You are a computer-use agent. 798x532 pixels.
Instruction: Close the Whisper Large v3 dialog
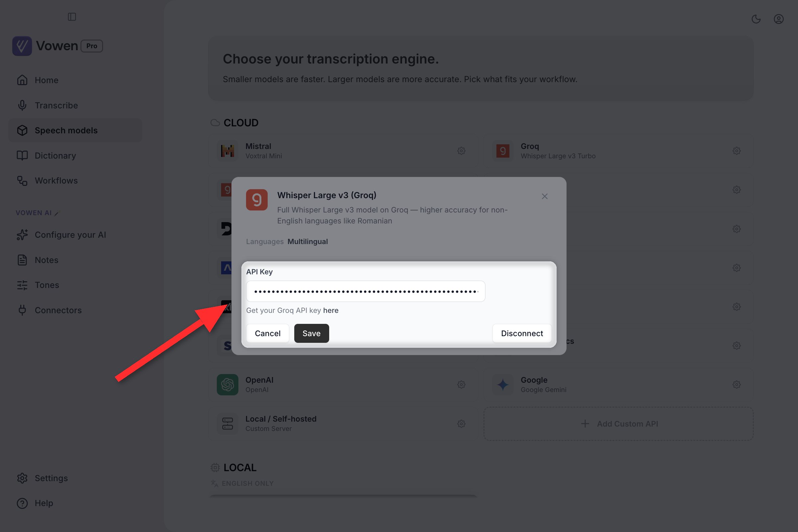point(545,197)
